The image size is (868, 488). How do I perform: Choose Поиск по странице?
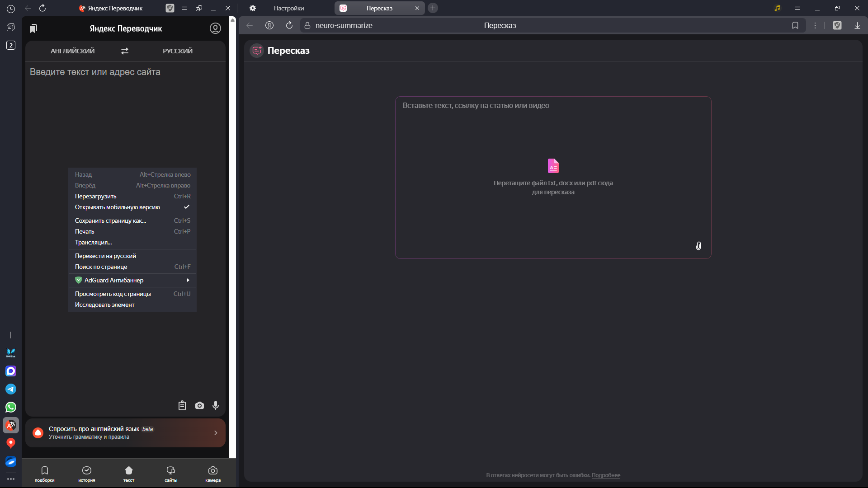pos(132,267)
